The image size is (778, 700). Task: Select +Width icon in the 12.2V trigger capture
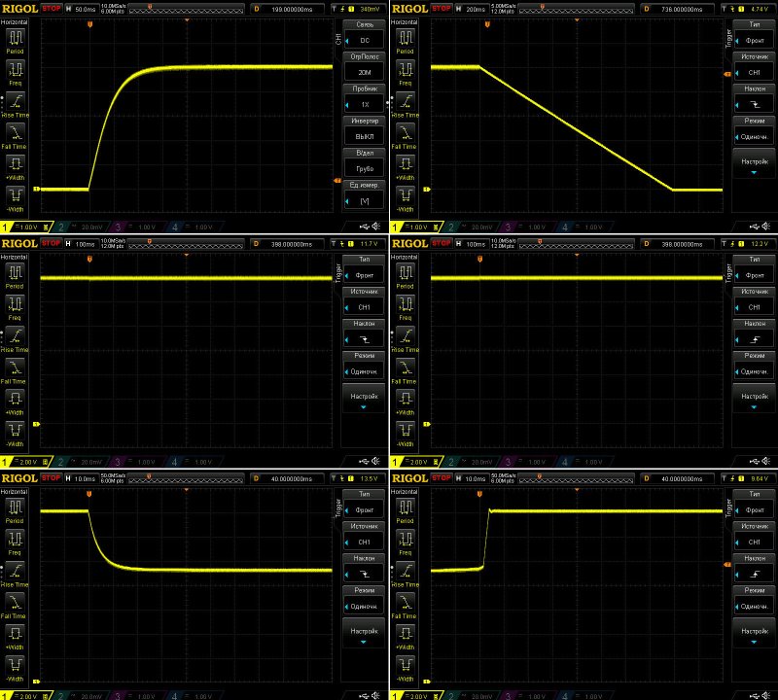point(406,399)
